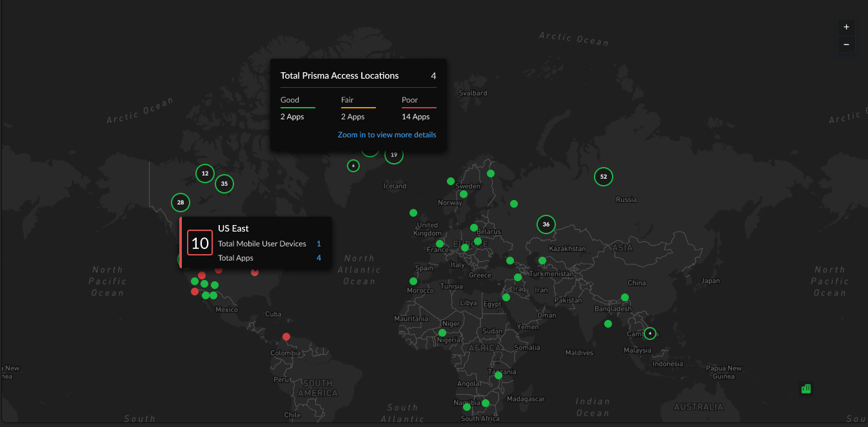This screenshot has width=868, height=427.
Task: Open the cluster marker labeled 52
Action: 603,177
